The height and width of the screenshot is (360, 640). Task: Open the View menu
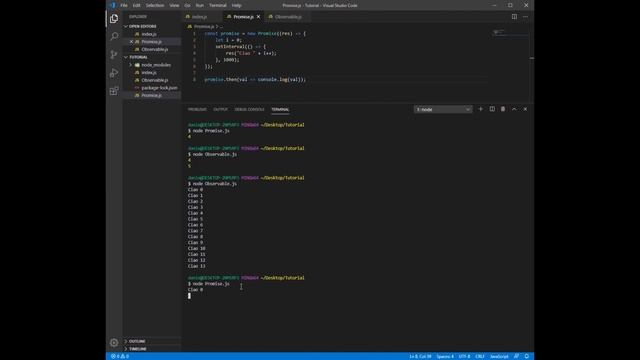coord(174,5)
